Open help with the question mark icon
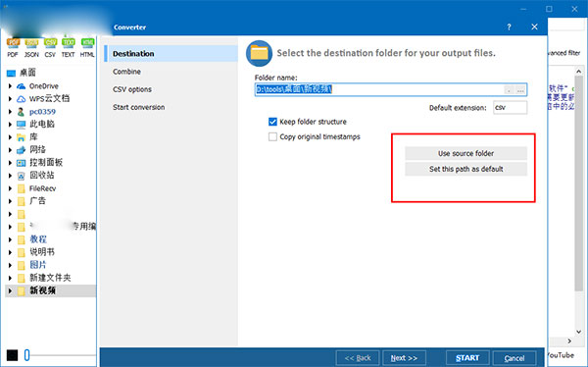The image size is (588, 367). [x=509, y=27]
